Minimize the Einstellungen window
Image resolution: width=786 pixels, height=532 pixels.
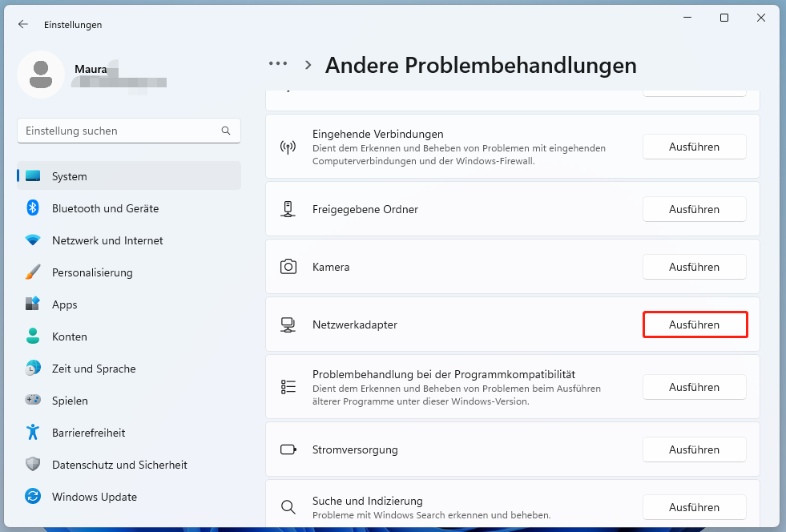687,18
